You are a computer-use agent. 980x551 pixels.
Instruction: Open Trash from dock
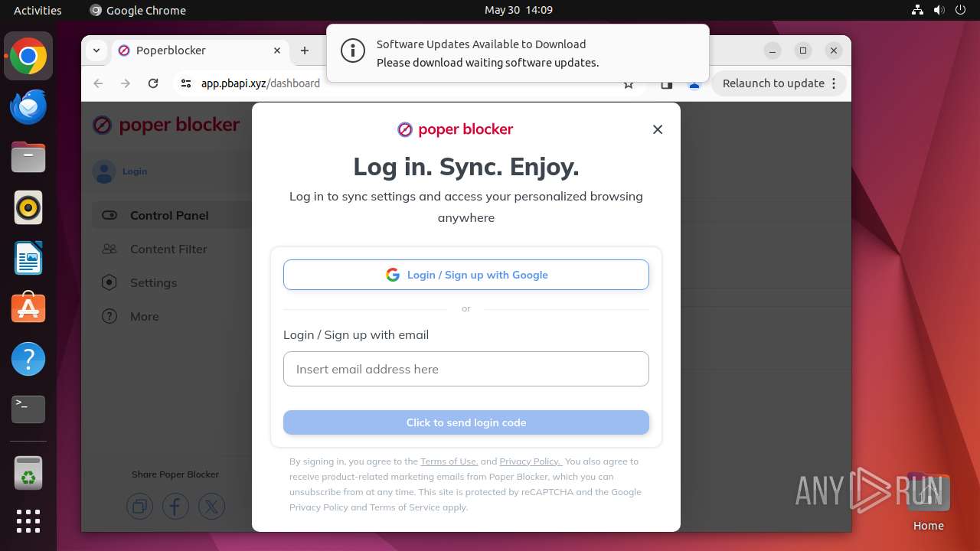point(28,473)
